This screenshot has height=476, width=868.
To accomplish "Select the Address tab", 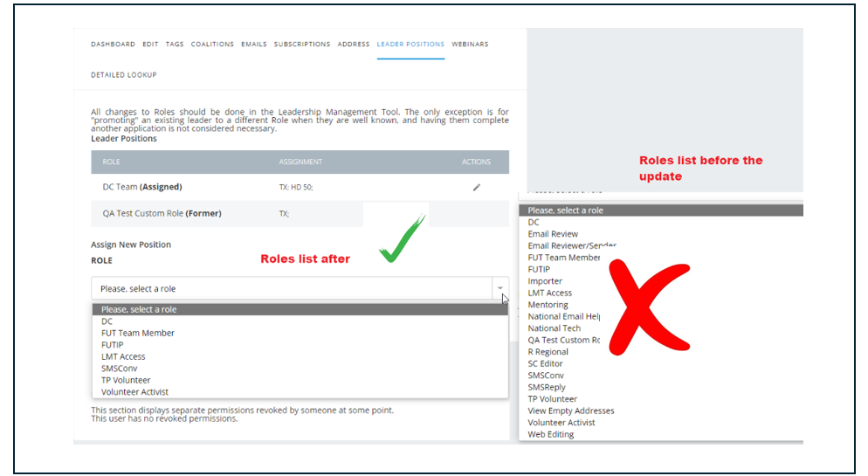I will [354, 44].
